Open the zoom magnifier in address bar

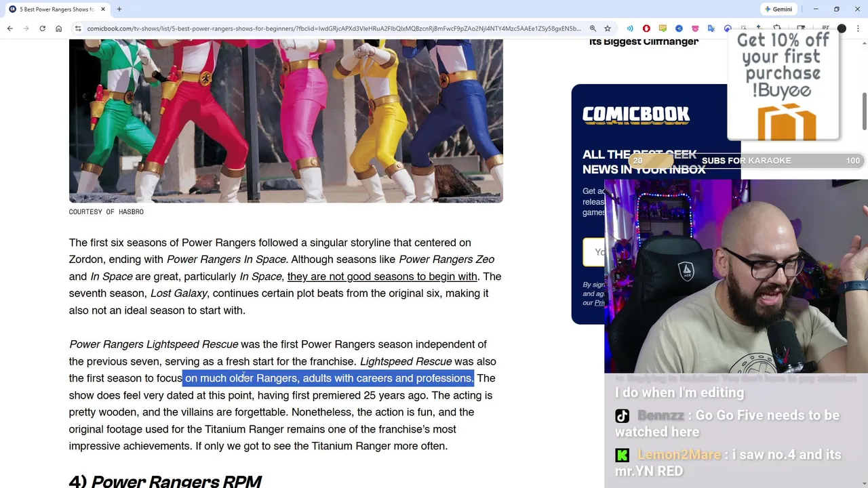pyautogui.click(x=593, y=28)
